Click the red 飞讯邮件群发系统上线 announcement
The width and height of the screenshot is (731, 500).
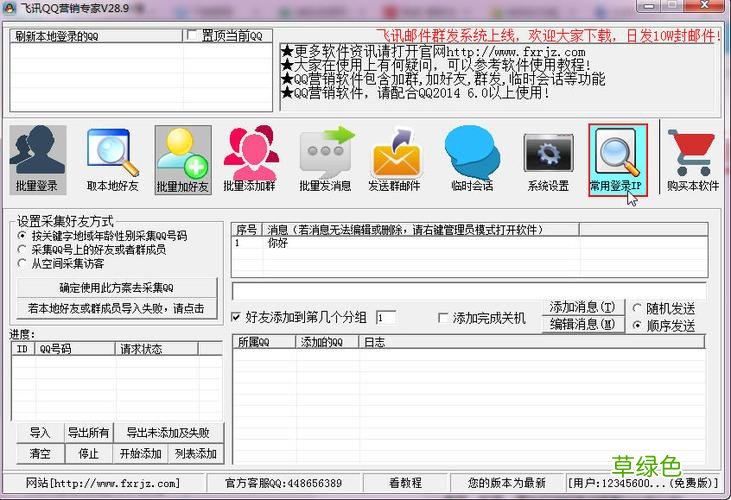coord(548,35)
